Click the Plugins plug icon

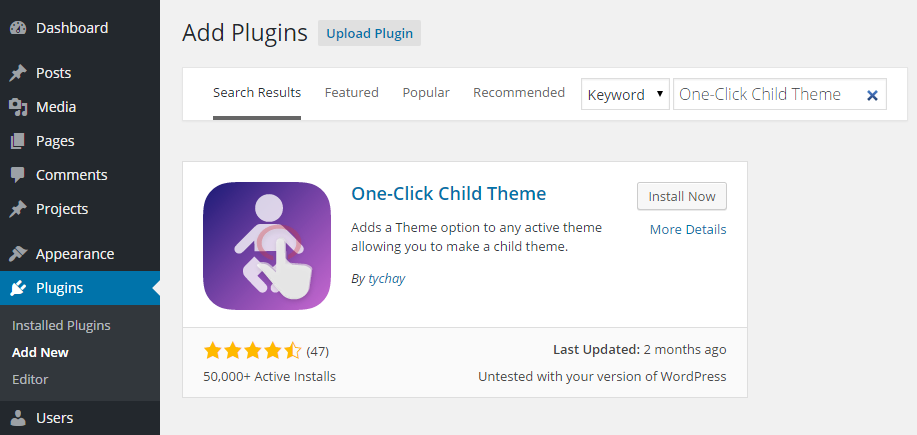pyautogui.click(x=18, y=288)
